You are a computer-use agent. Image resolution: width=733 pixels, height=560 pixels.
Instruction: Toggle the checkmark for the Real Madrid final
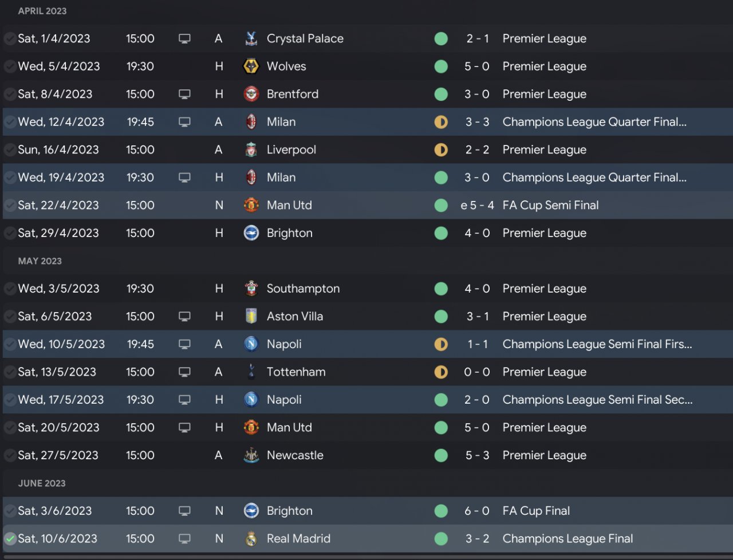(10, 539)
